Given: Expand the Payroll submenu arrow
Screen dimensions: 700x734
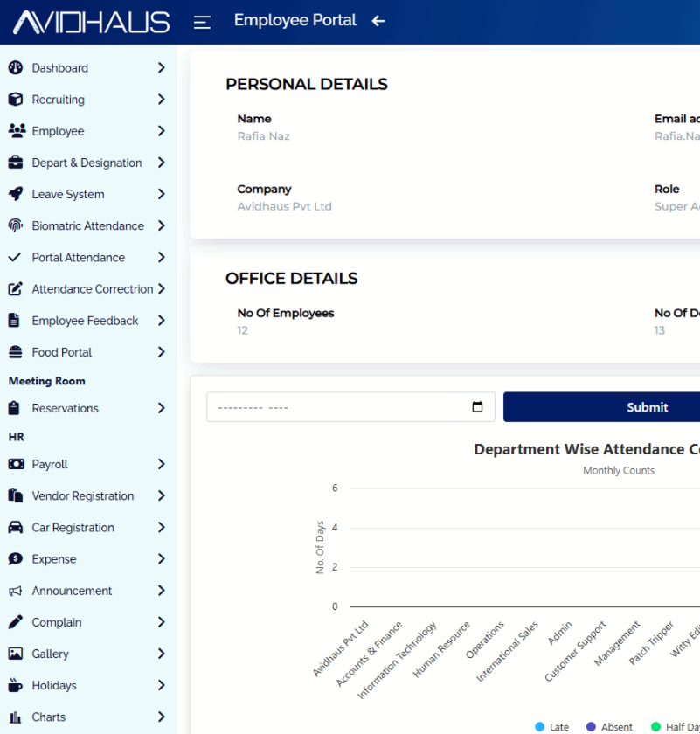Looking at the screenshot, I should point(161,464).
